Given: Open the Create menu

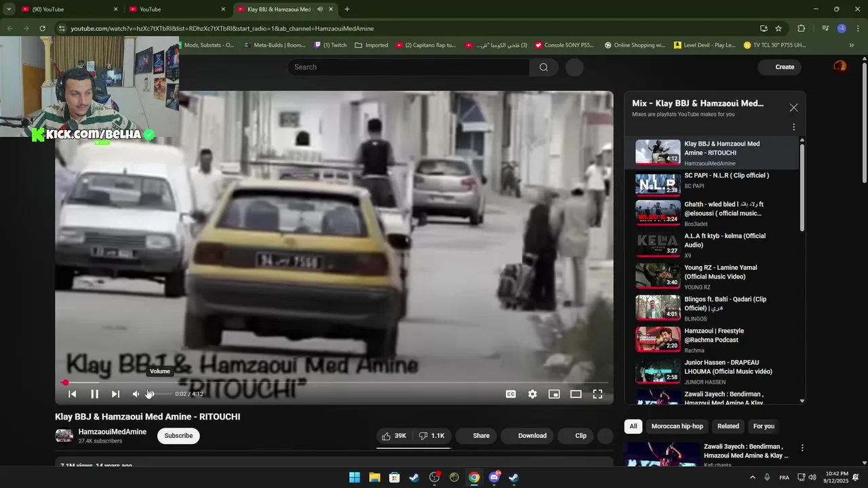Looking at the screenshot, I should coord(781,67).
